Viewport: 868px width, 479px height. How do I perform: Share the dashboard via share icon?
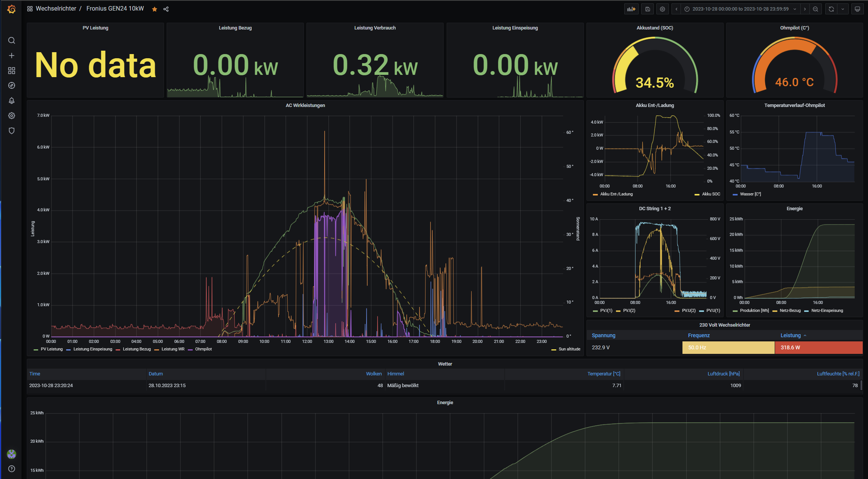166,9
